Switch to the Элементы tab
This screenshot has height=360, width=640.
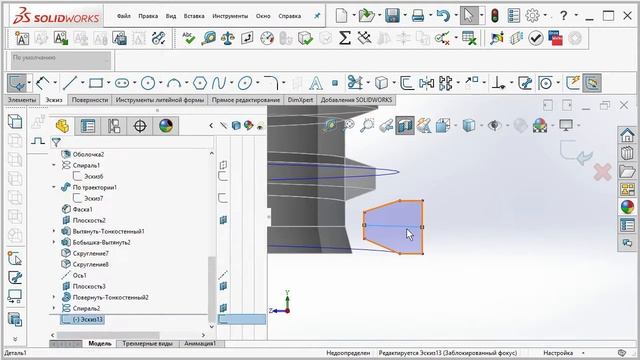22,100
